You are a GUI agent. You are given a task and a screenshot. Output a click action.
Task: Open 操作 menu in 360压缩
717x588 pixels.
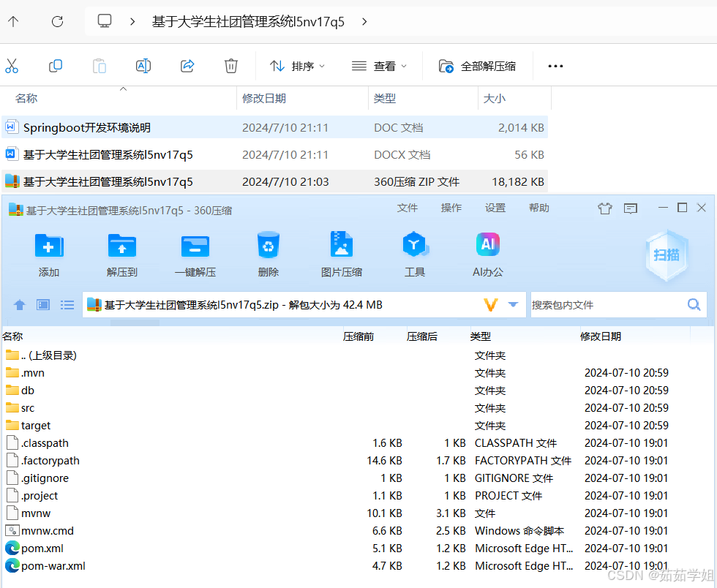coord(451,208)
